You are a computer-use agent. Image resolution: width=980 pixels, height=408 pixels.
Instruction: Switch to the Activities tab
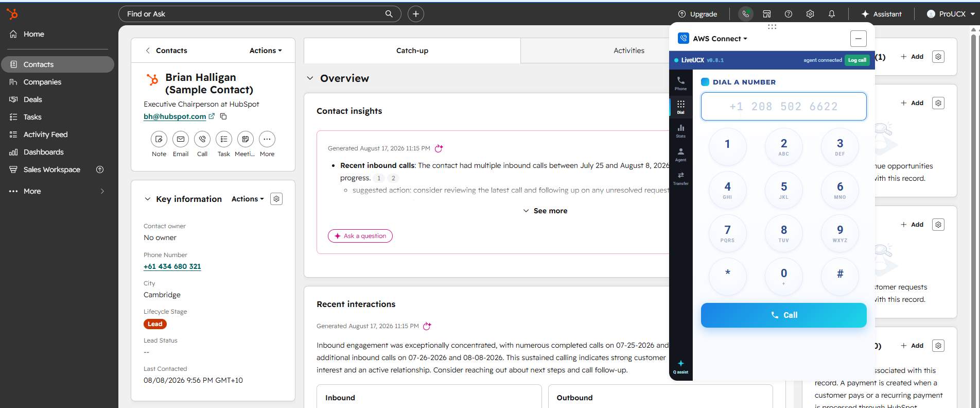tap(629, 50)
